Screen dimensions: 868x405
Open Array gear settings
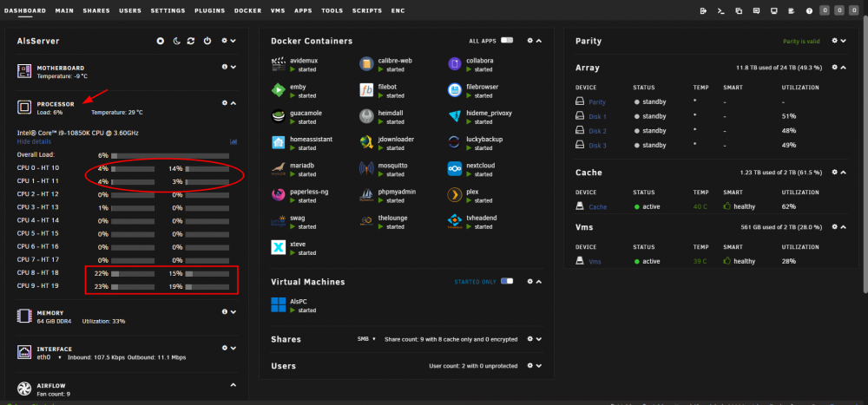834,68
